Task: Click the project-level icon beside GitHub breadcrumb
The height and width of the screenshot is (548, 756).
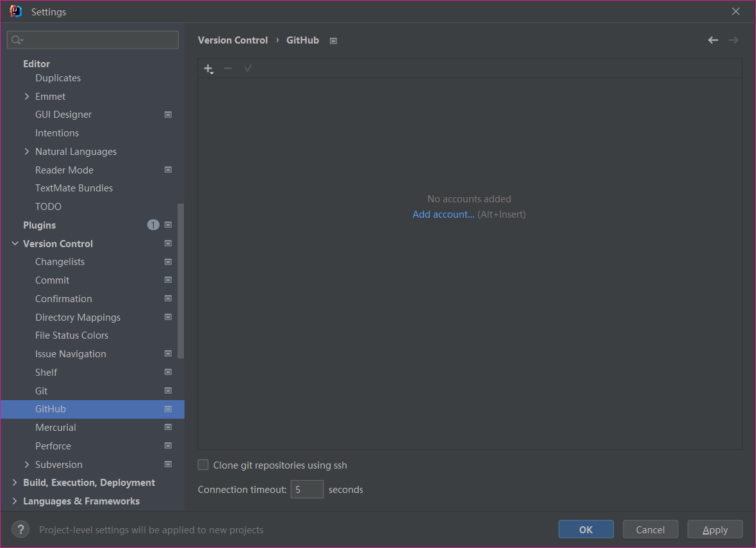Action: tap(333, 41)
